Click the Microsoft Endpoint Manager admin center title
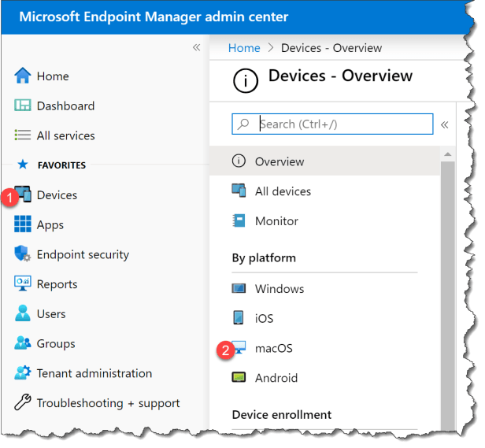The width and height of the screenshot is (485, 448). point(154,17)
